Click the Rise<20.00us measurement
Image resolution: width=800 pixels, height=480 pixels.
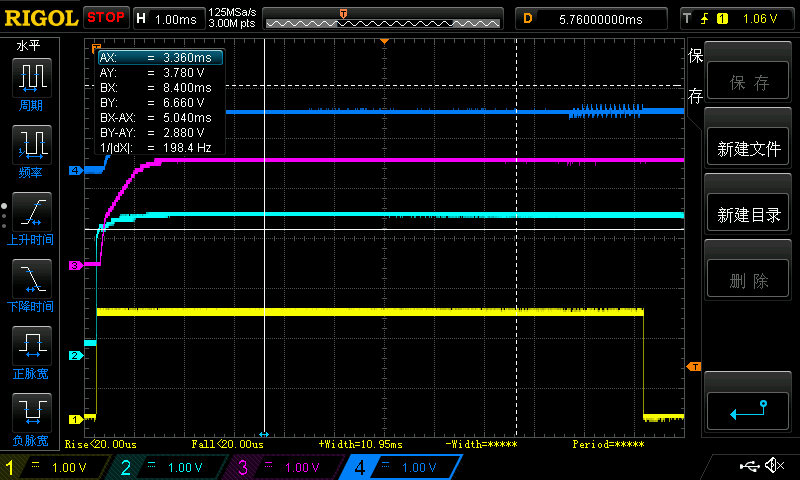[101, 444]
